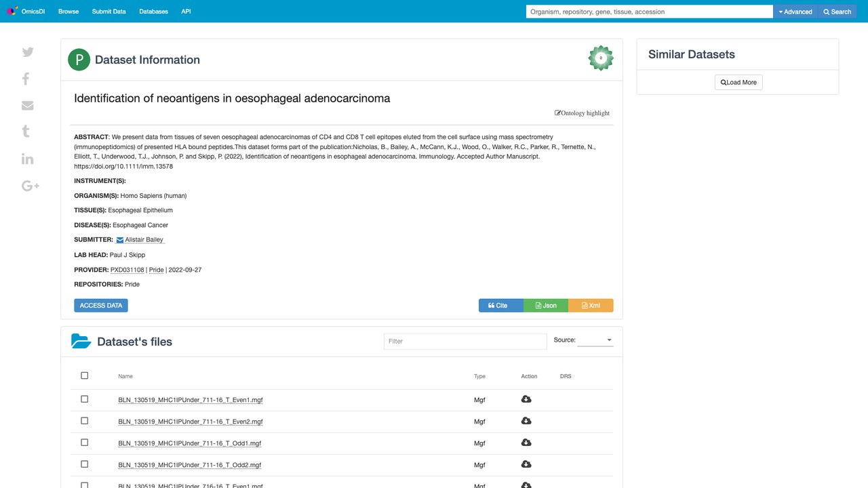Share dataset via Twitter icon
The width and height of the screenshot is (868, 488).
[28, 52]
